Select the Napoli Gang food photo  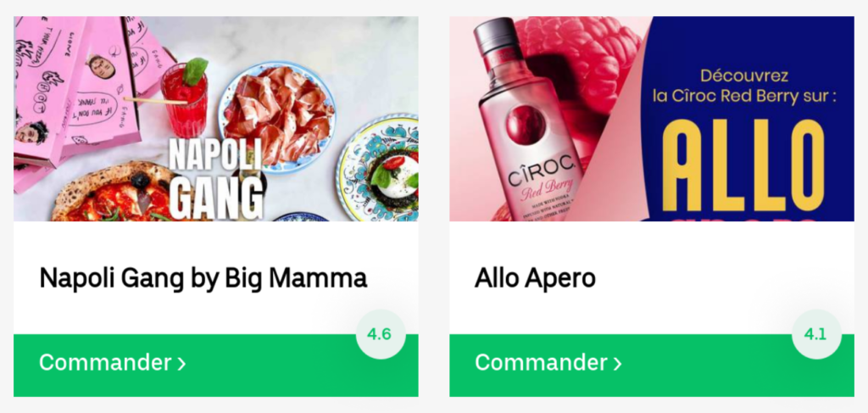click(216, 119)
